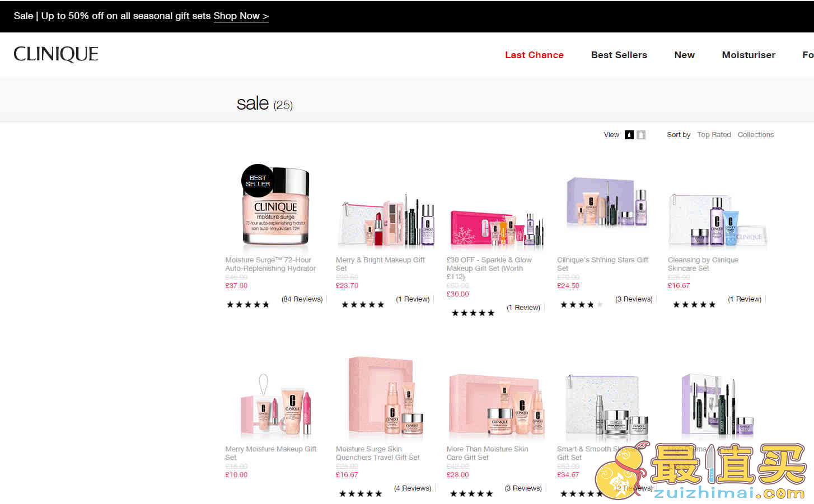The width and height of the screenshot is (814, 504).
Task: Sort products by Collections
Action: click(x=756, y=135)
